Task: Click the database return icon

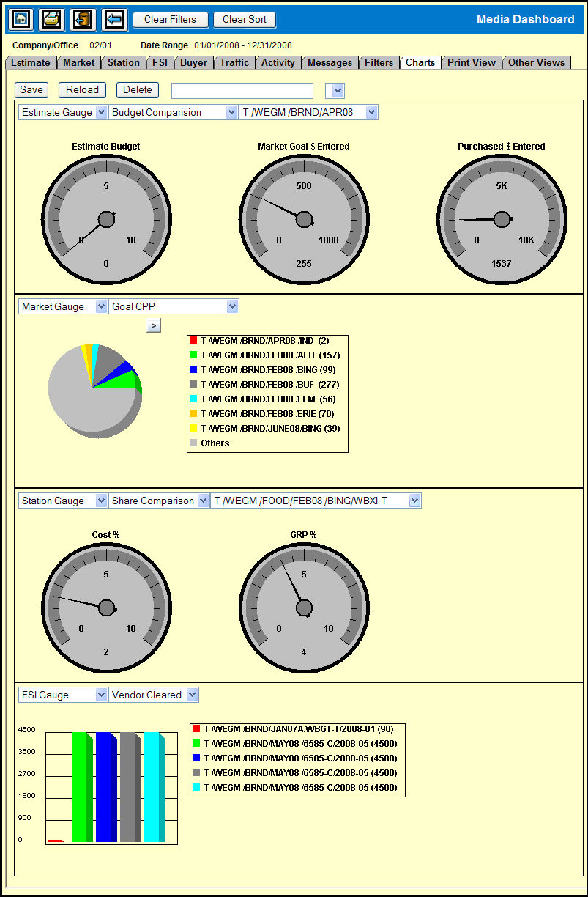Action: [x=83, y=19]
